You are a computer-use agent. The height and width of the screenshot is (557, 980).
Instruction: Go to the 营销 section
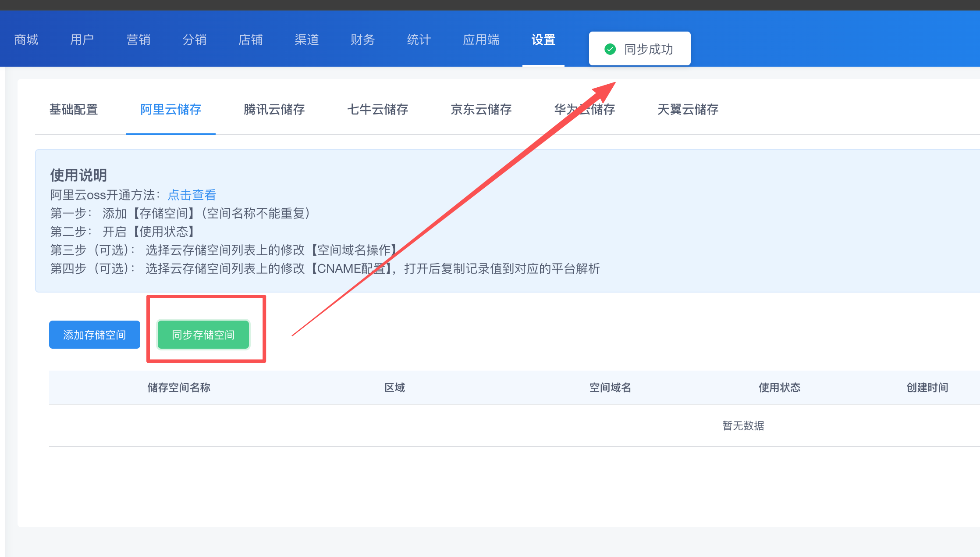pyautogui.click(x=138, y=40)
